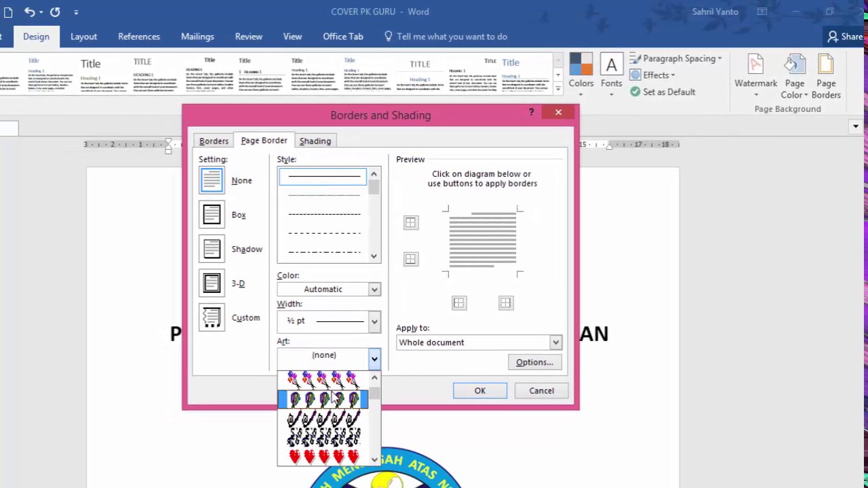
Task: Expand the Color Automatic dropdown
Action: click(374, 289)
